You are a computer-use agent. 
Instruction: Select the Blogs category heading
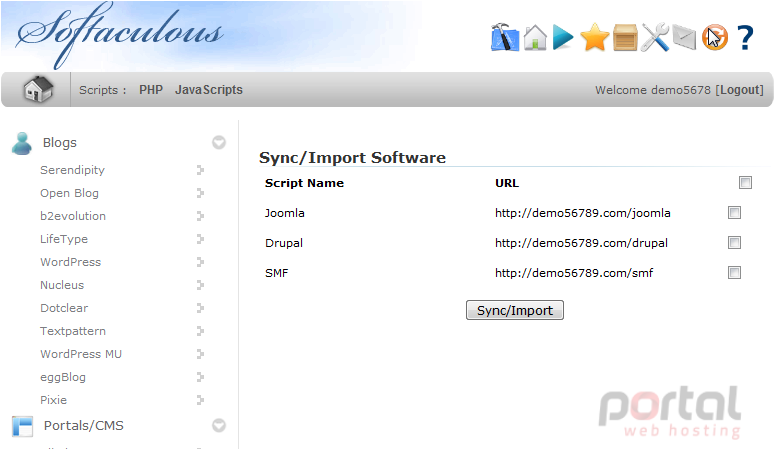(x=59, y=143)
